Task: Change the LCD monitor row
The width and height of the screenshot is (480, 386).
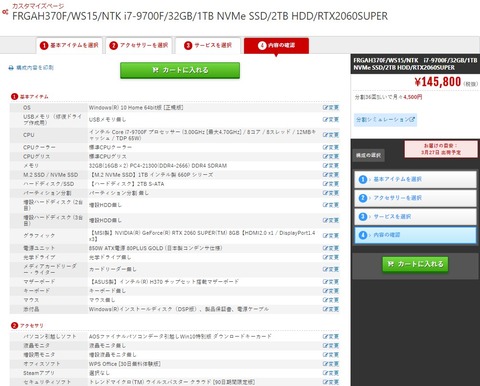Action: click(x=331, y=345)
